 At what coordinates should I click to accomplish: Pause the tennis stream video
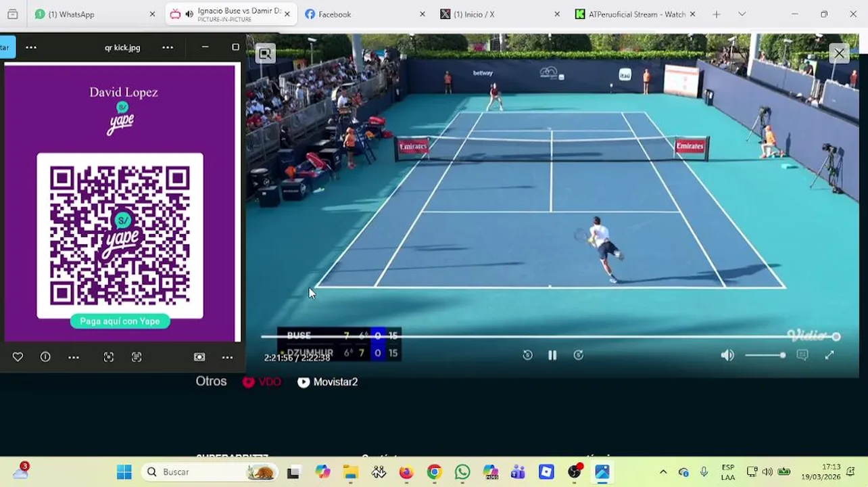552,355
